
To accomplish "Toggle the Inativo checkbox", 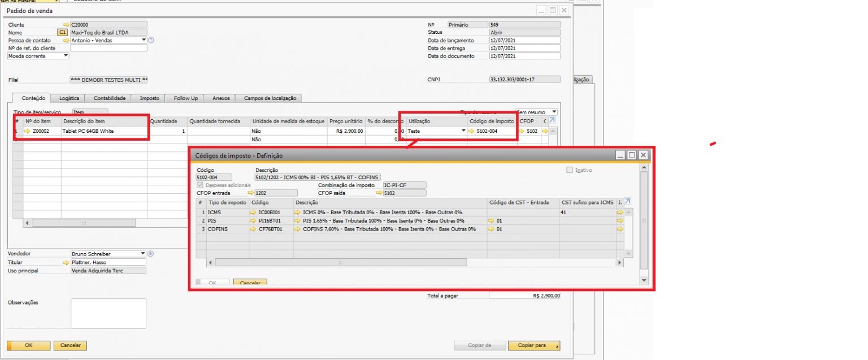I will 570,170.
